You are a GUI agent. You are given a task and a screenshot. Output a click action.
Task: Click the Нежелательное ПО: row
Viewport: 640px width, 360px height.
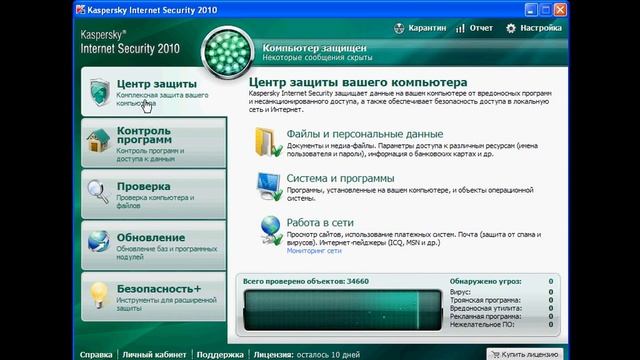[501, 324]
